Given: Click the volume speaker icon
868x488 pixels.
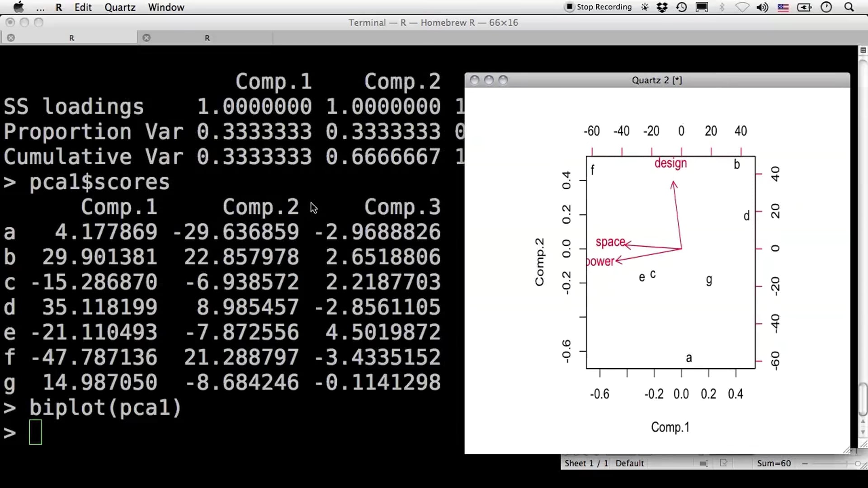Looking at the screenshot, I should click(762, 7).
